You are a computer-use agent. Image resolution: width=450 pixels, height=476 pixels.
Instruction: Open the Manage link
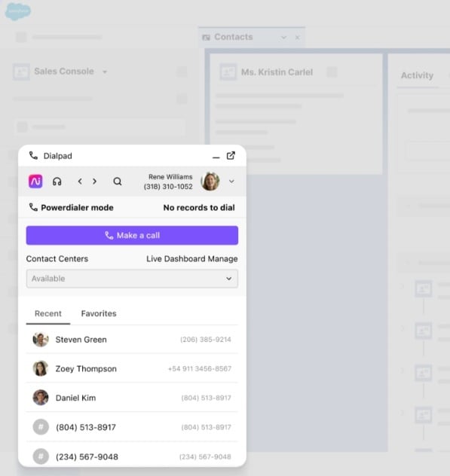coord(222,258)
